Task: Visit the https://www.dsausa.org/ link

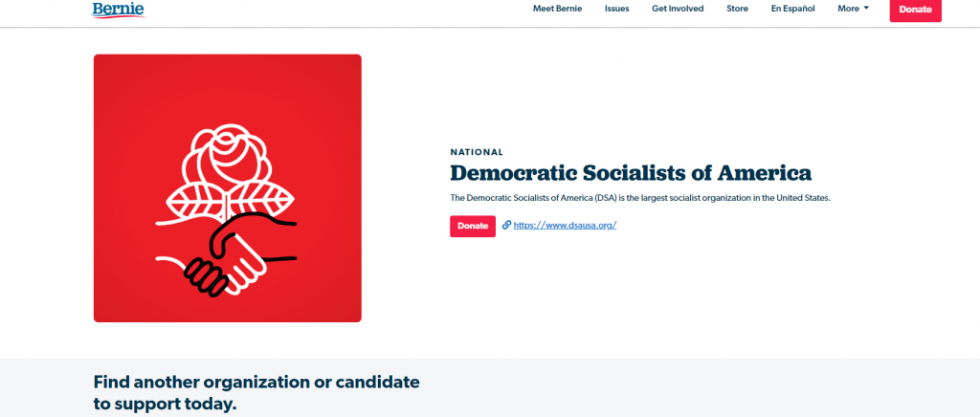Action: click(x=565, y=226)
